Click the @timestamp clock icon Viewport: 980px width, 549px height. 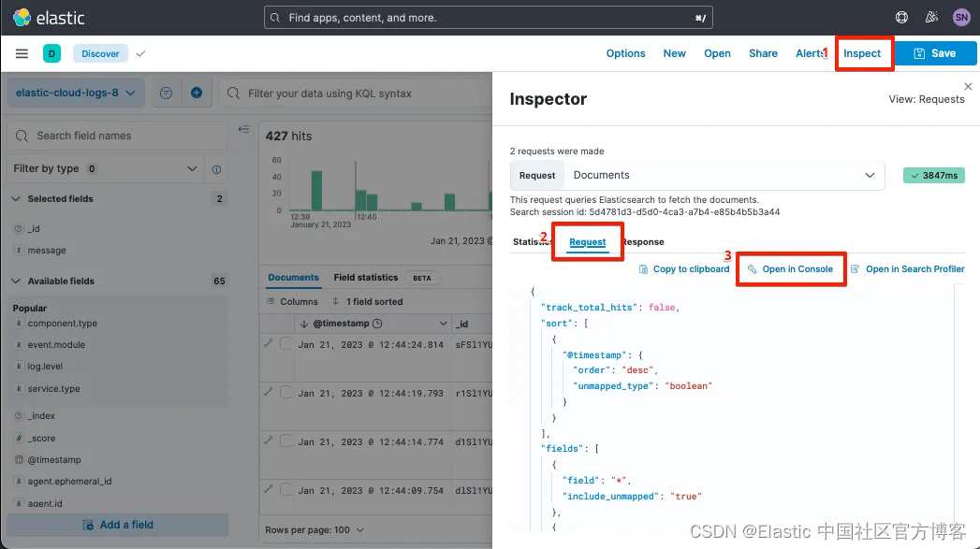tap(377, 324)
